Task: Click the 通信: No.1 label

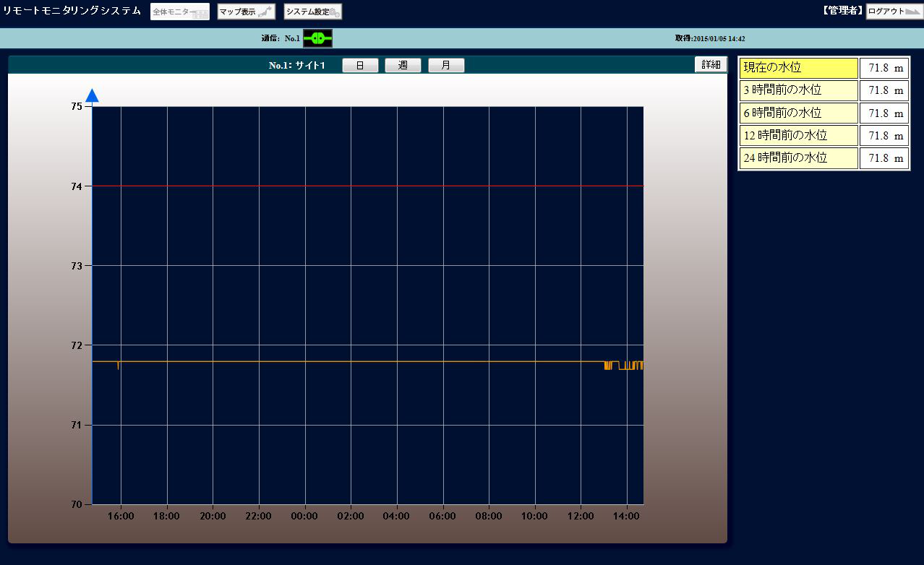Action: (x=281, y=38)
